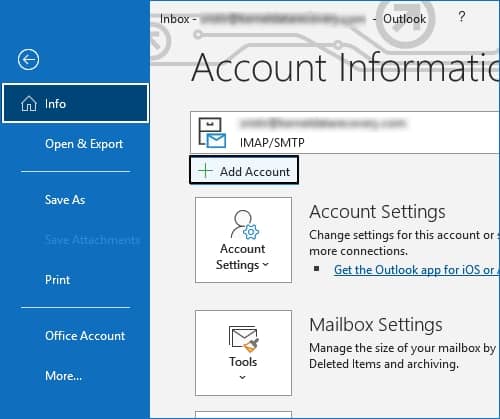Image resolution: width=500 pixels, height=419 pixels.
Task: Click the question mark help icon
Action: coord(462,16)
